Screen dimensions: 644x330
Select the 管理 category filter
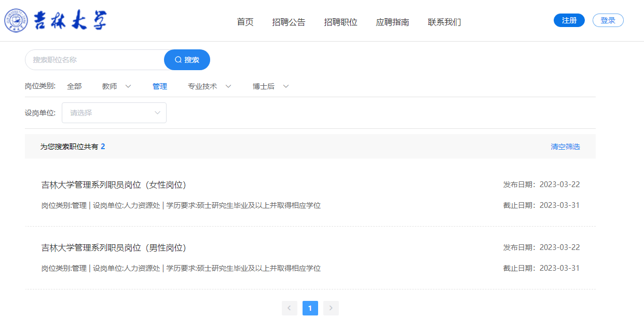160,86
